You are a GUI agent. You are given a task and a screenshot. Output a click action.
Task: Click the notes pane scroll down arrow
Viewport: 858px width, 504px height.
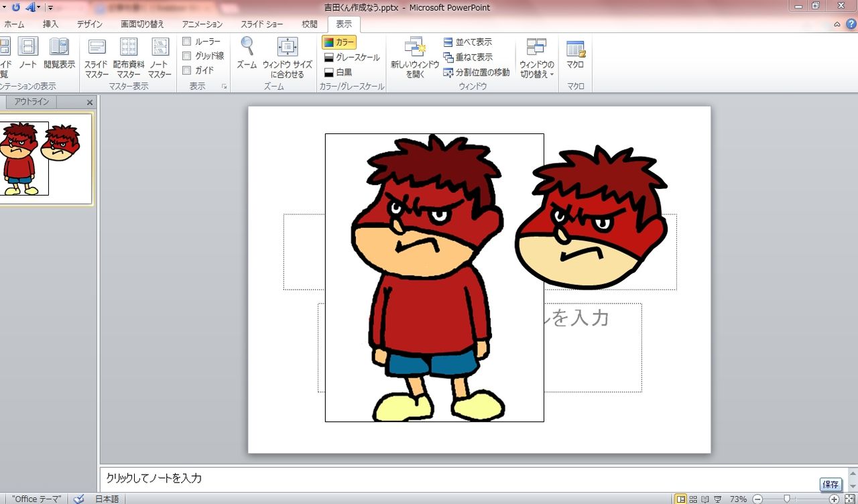tap(851, 487)
